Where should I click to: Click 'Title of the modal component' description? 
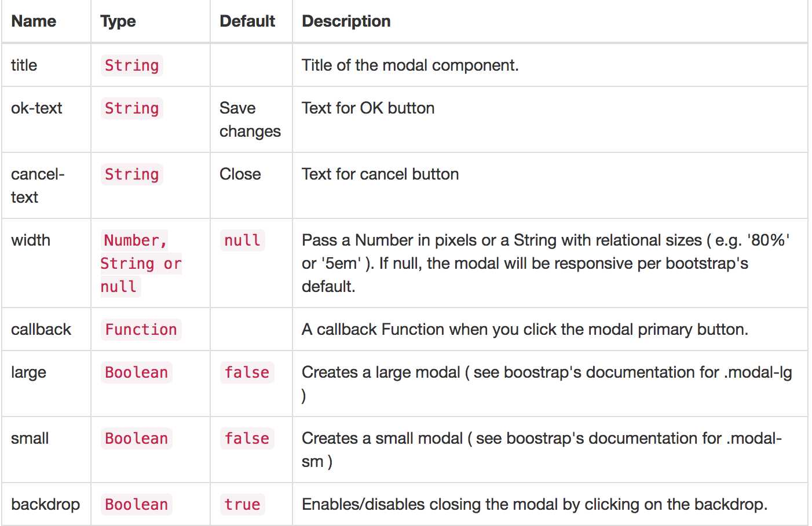pyautogui.click(x=410, y=65)
